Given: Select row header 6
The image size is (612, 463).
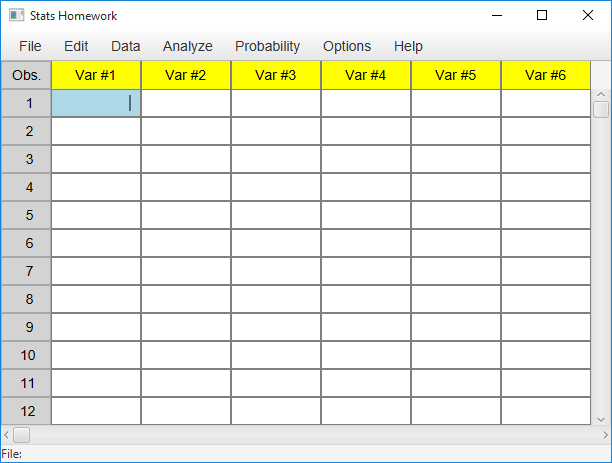Looking at the screenshot, I should click(26, 243).
